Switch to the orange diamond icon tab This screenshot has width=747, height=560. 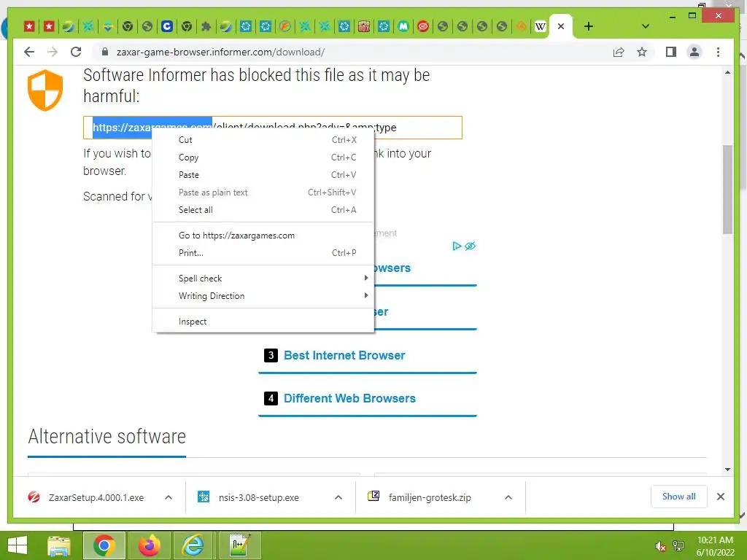[x=521, y=26]
